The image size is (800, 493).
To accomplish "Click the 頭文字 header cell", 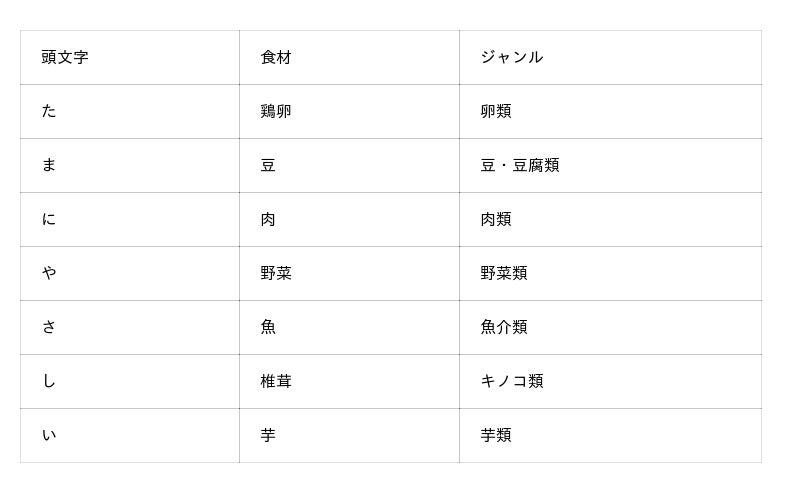I will (x=130, y=57).
